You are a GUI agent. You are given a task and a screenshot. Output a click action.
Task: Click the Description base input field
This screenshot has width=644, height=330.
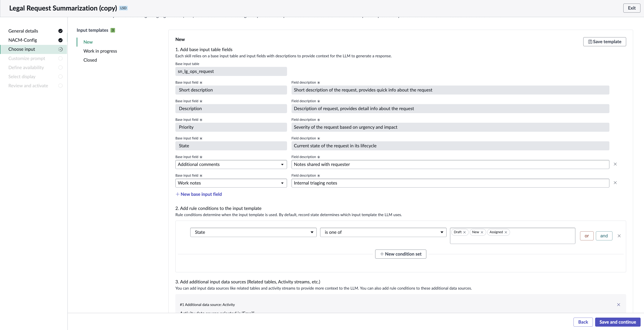tap(231, 108)
